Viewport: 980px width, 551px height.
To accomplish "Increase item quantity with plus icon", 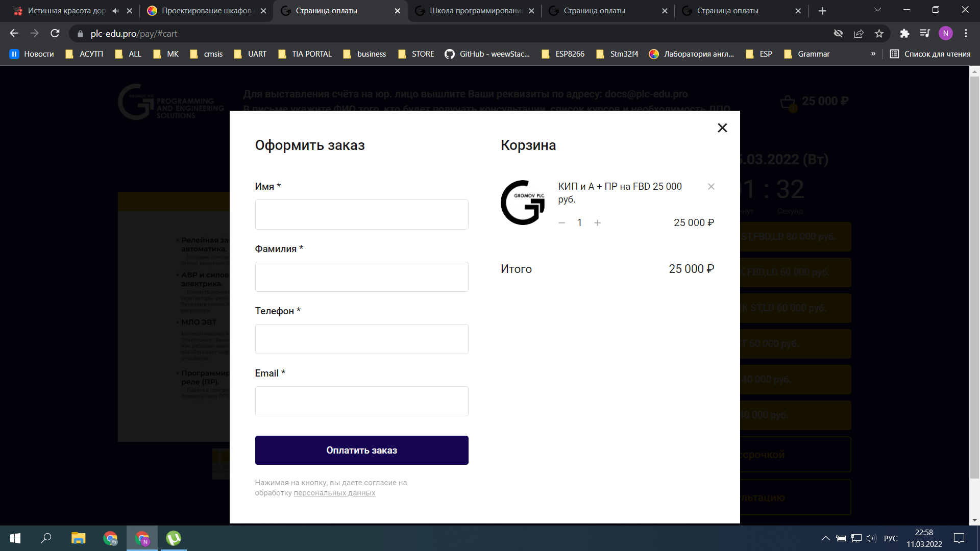I will click(x=597, y=223).
